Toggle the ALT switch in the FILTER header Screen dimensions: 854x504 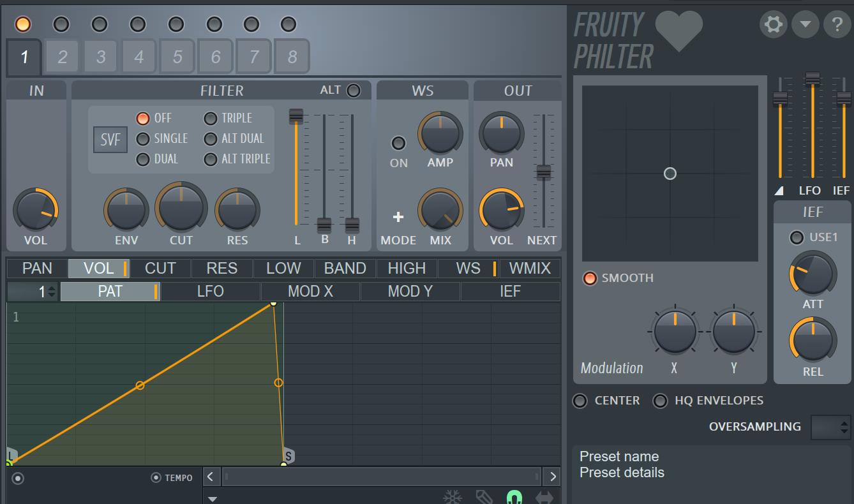pos(354,91)
